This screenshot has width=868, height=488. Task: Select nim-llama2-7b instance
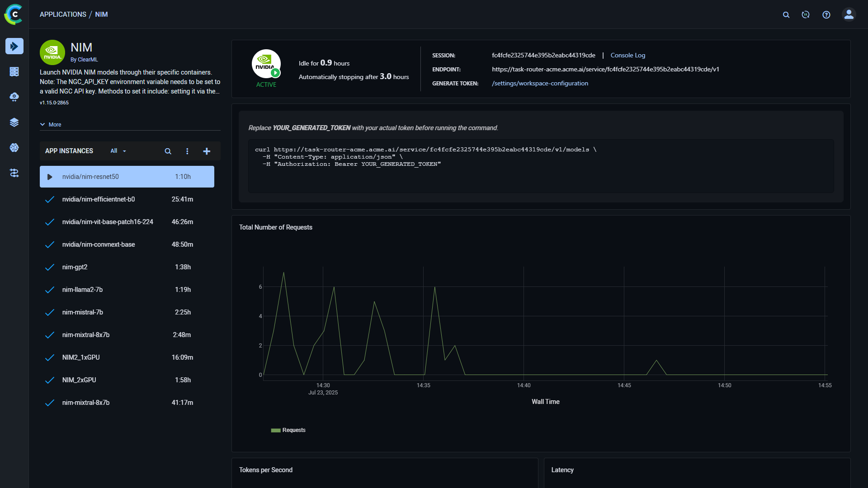tap(127, 290)
